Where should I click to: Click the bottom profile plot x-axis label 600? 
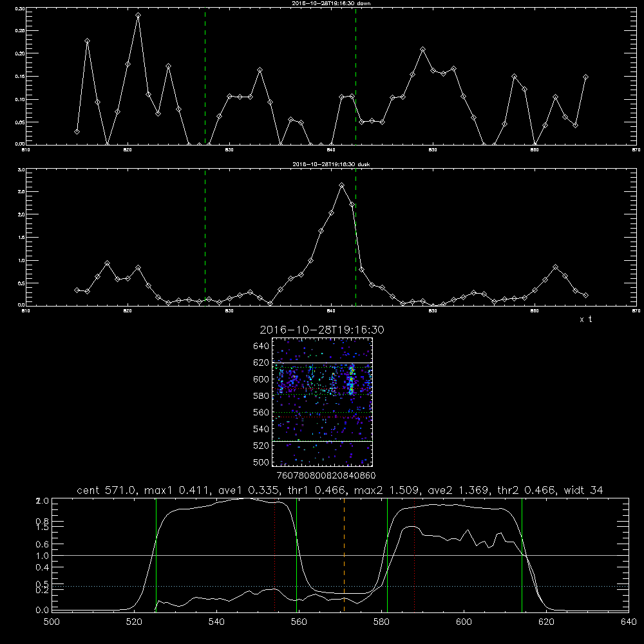(464, 622)
